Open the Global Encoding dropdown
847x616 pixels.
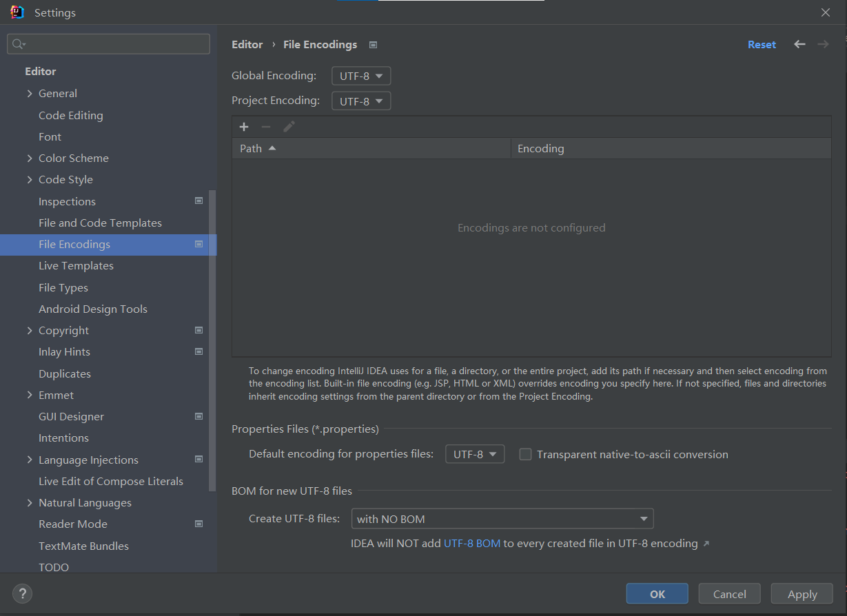pos(361,76)
